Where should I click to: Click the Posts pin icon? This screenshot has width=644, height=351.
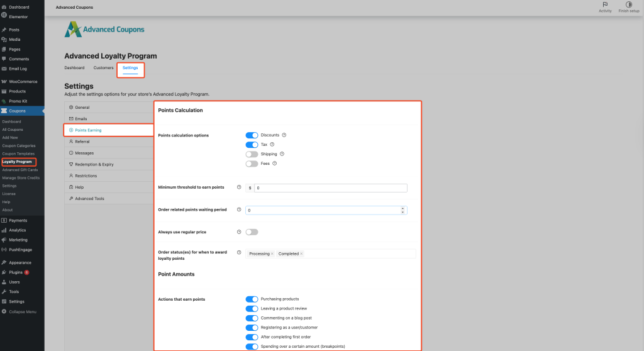pos(4,30)
